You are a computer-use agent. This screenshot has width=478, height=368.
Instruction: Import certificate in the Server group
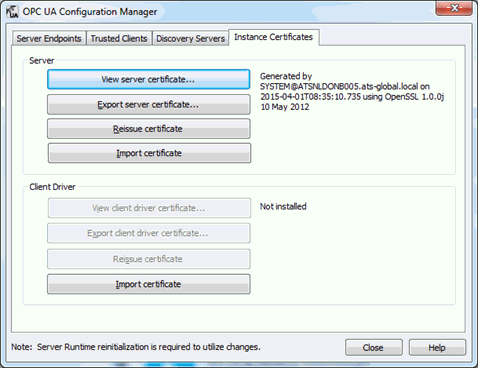tap(149, 153)
